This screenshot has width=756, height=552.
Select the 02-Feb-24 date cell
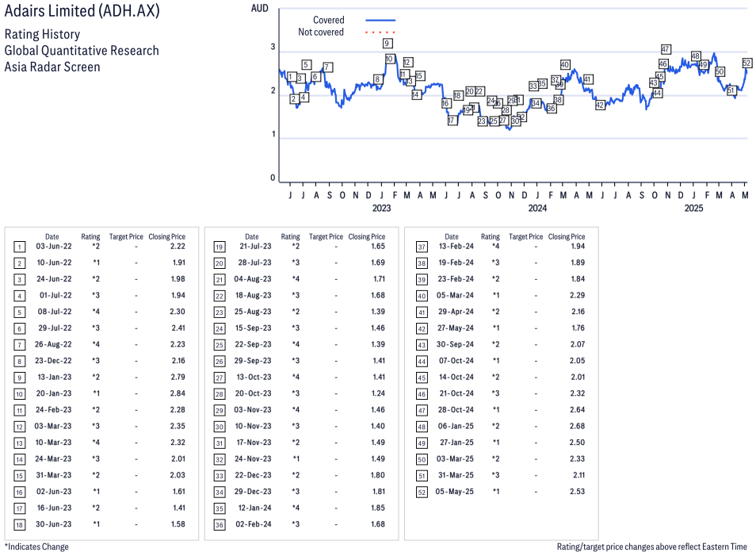[x=254, y=524]
